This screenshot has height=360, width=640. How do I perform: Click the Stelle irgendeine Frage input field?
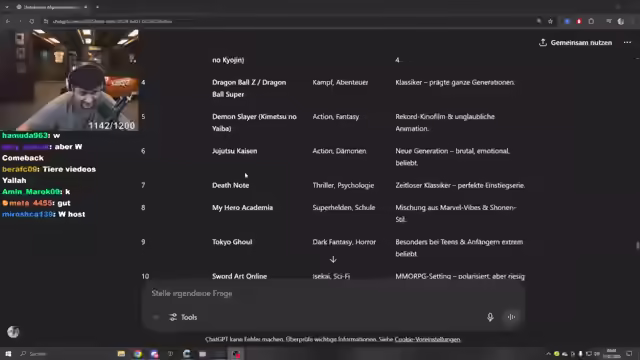click(333, 293)
